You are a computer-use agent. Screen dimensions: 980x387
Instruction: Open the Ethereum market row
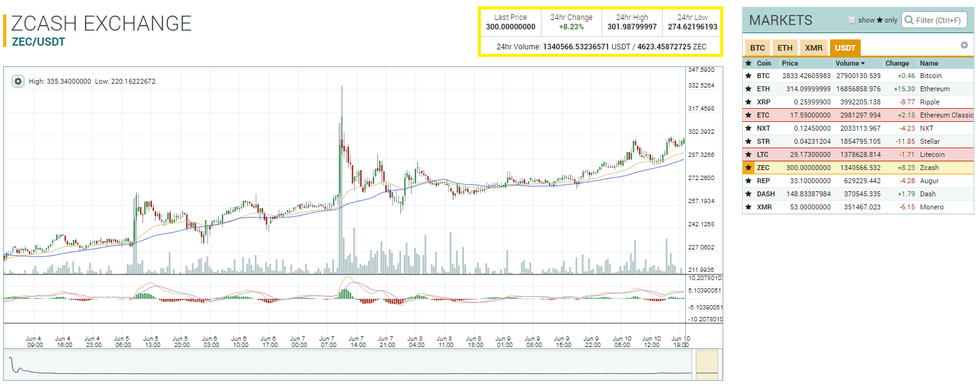[858, 89]
